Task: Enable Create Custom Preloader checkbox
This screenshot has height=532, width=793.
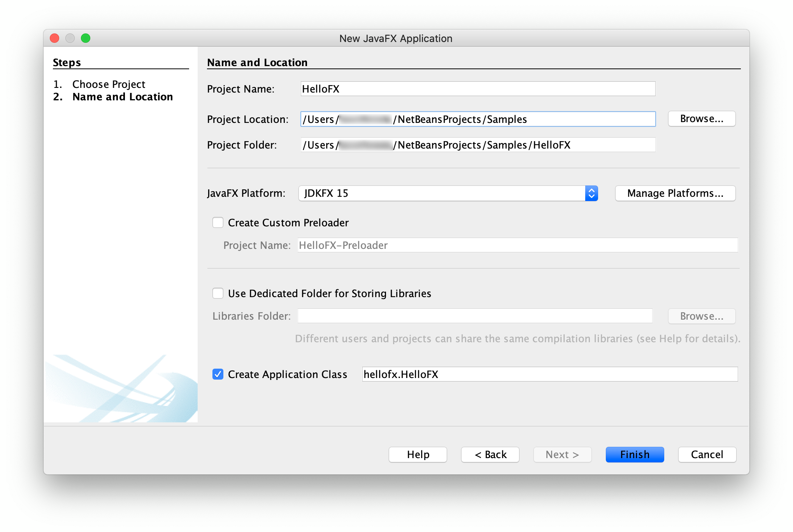Action: coord(218,223)
